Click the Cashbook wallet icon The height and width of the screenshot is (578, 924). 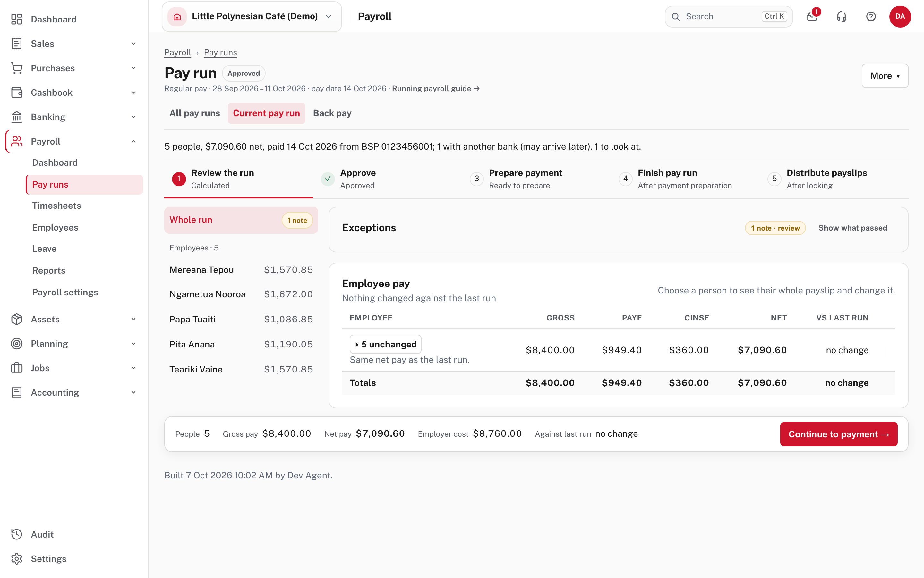pyautogui.click(x=16, y=92)
